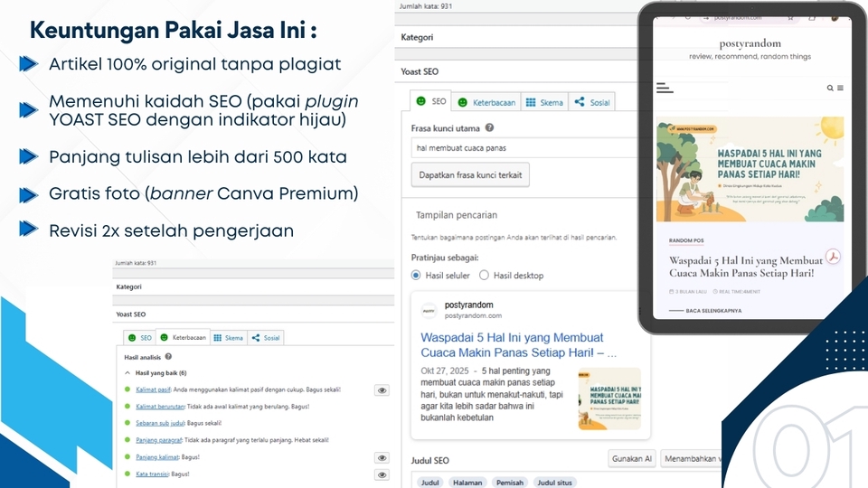The image size is (868, 488).
Task: Click the Judul SEO label
Action: [x=430, y=460]
